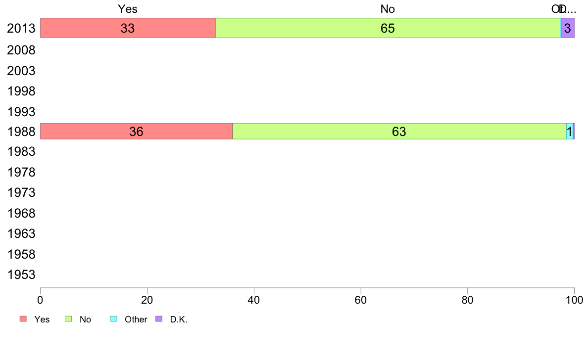Image resolution: width=588 pixels, height=364 pixels.
Task: Select the 1988 Yes bar segment showing 36
Action: (137, 131)
